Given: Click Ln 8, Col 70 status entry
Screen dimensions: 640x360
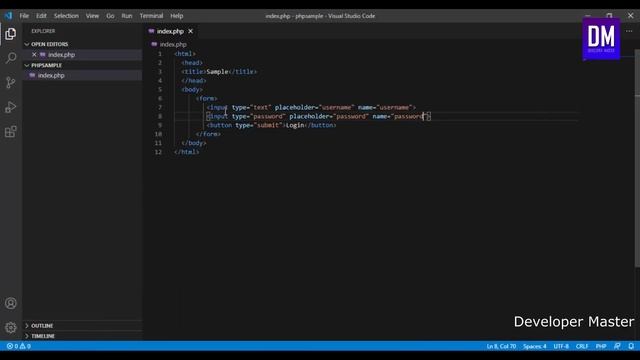Looking at the screenshot, I should tap(501, 346).
